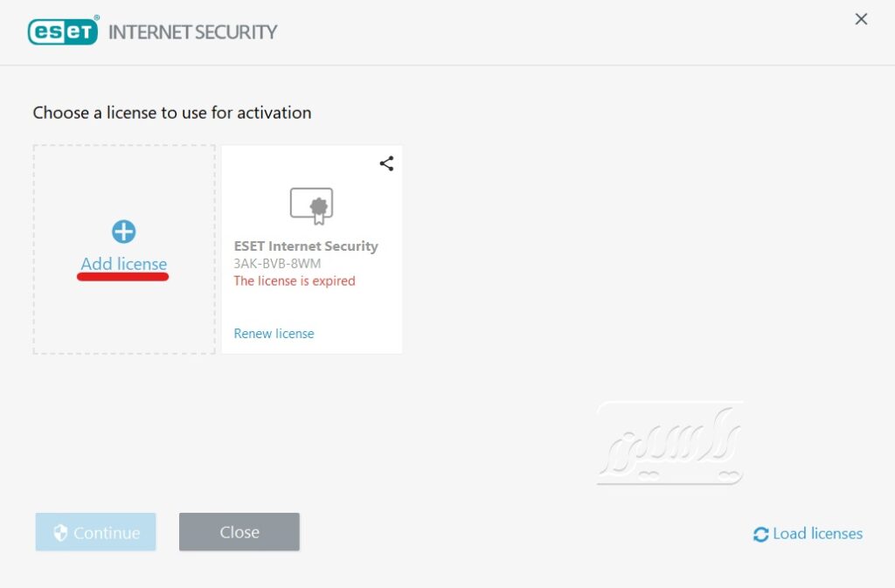Viewport: 895px width, 588px height.
Task: Click the license key 3AK-BVB-8WM text
Action: pyautogui.click(x=277, y=264)
